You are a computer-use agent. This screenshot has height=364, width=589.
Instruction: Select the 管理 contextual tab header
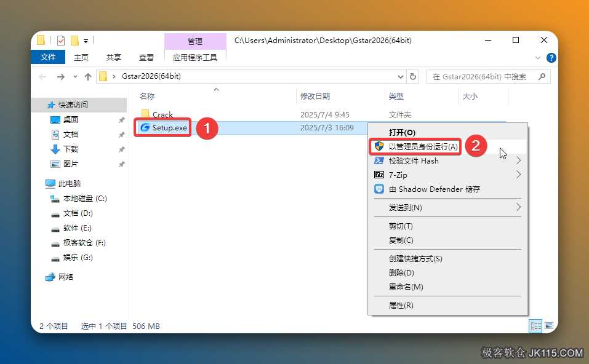[x=195, y=41]
